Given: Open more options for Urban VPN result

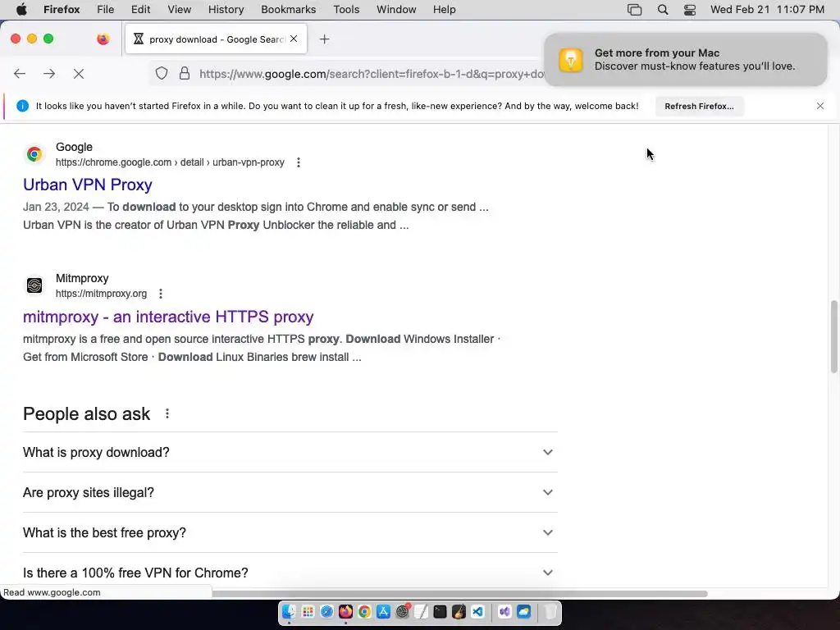Looking at the screenshot, I should pos(299,162).
